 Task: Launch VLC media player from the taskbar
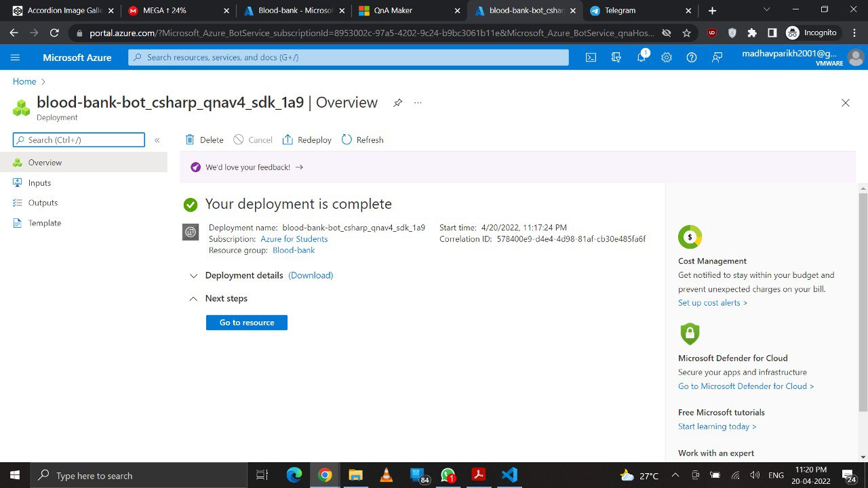(386, 475)
